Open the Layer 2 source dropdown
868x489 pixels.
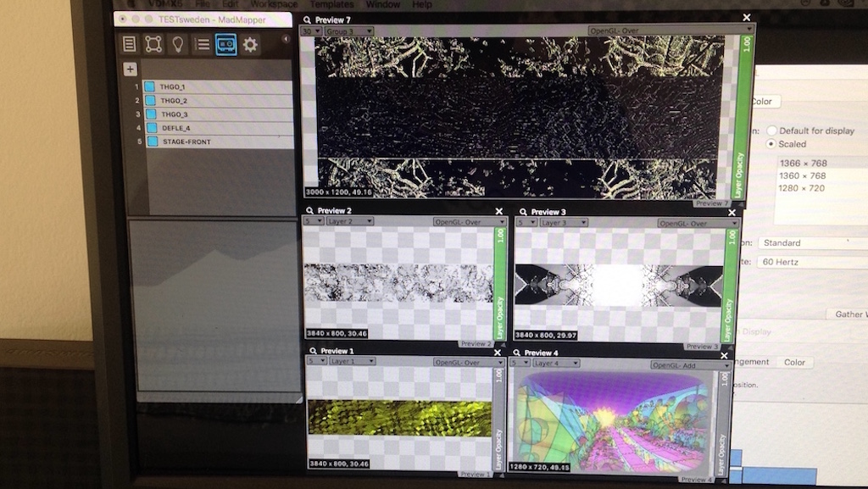349,221
